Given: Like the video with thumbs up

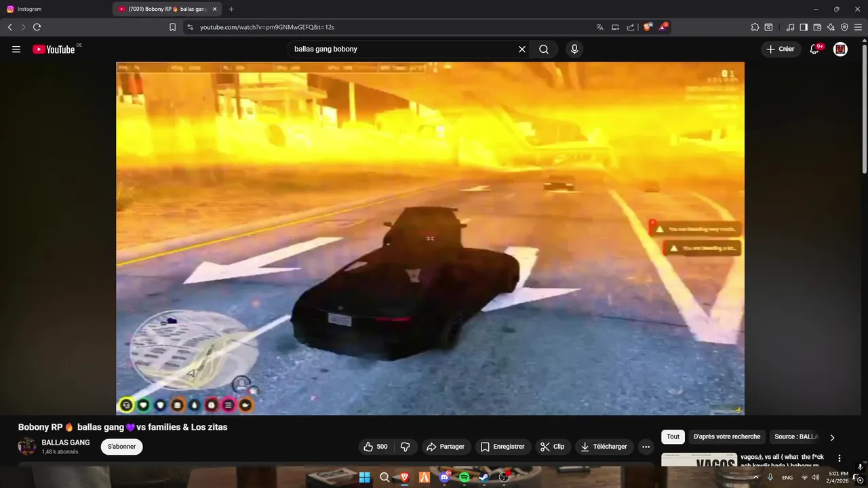Looking at the screenshot, I should pos(376,447).
